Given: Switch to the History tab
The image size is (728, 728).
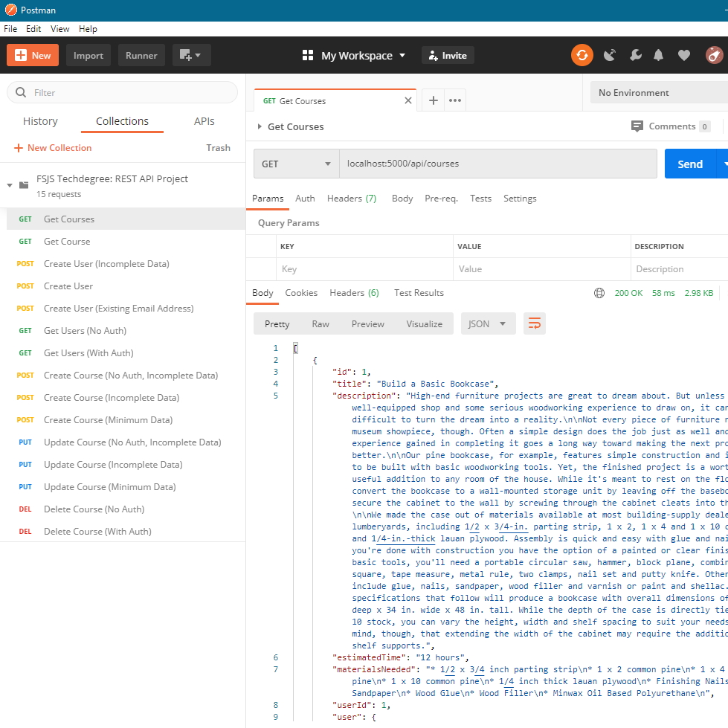Looking at the screenshot, I should [40, 121].
